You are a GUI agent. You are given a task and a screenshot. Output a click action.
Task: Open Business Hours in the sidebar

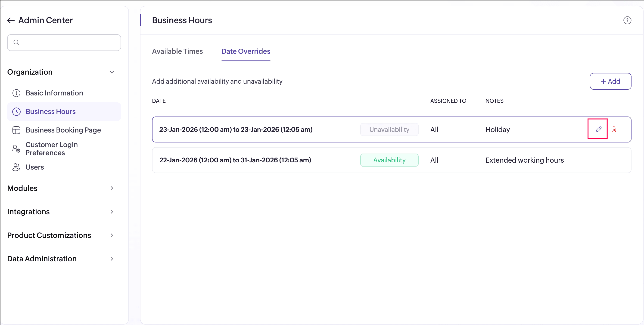[50, 112]
